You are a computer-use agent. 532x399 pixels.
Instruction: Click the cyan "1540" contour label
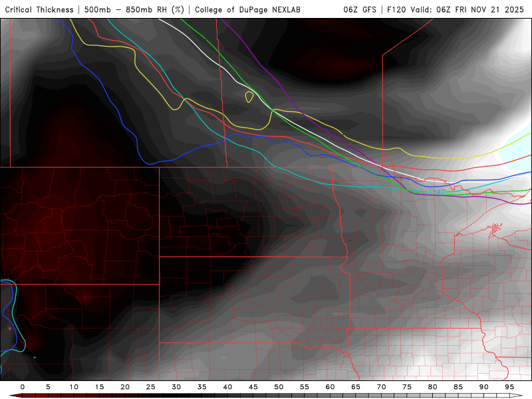[436, 192]
